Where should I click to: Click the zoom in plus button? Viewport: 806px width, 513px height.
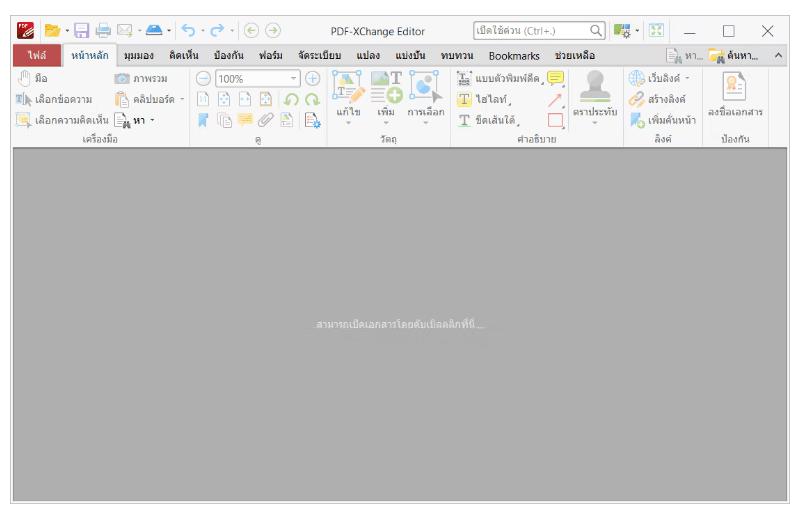tap(313, 79)
